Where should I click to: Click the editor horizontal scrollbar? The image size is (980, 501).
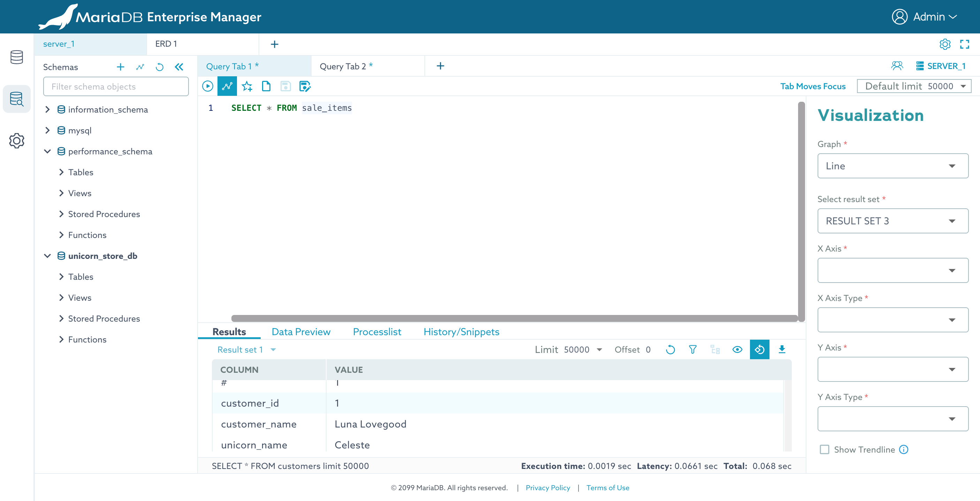pyautogui.click(x=514, y=318)
